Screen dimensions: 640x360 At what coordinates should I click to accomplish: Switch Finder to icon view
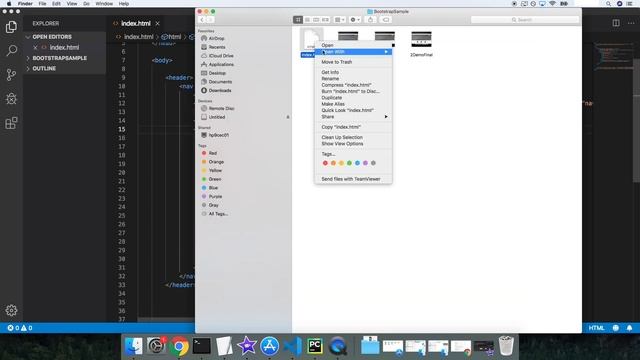point(298,20)
